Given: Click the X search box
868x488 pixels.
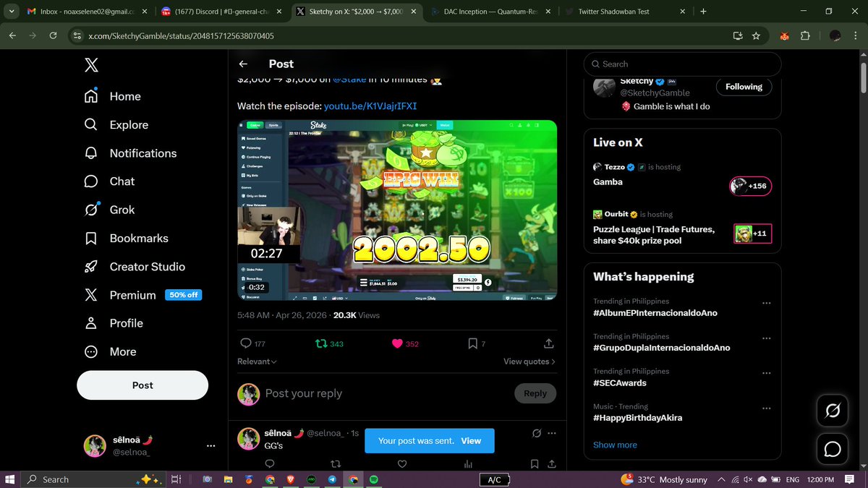Looking at the screenshot, I should click(682, 64).
